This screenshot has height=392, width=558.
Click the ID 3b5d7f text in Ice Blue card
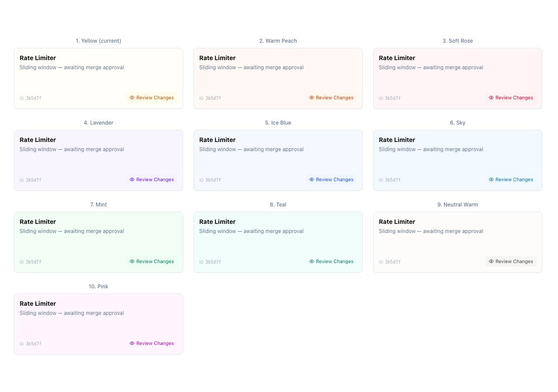pyautogui.click(x=210, y=180)
